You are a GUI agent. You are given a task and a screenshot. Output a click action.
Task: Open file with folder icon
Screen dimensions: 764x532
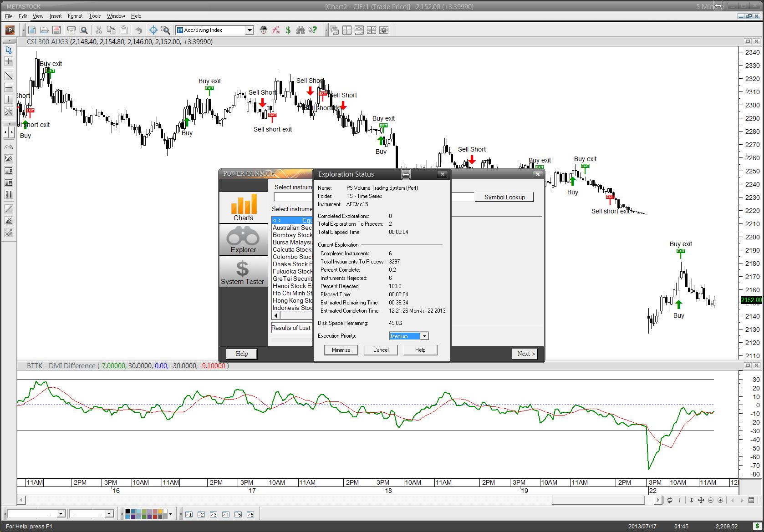44,30
